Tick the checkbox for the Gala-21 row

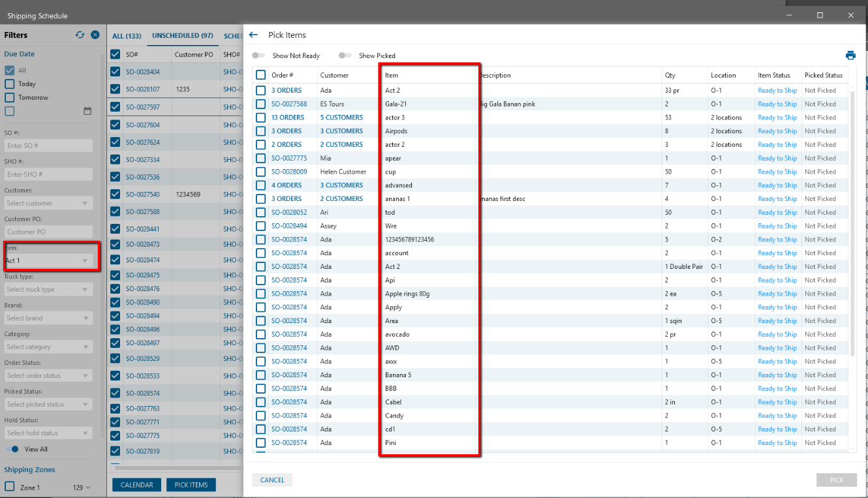pos(260,104)
